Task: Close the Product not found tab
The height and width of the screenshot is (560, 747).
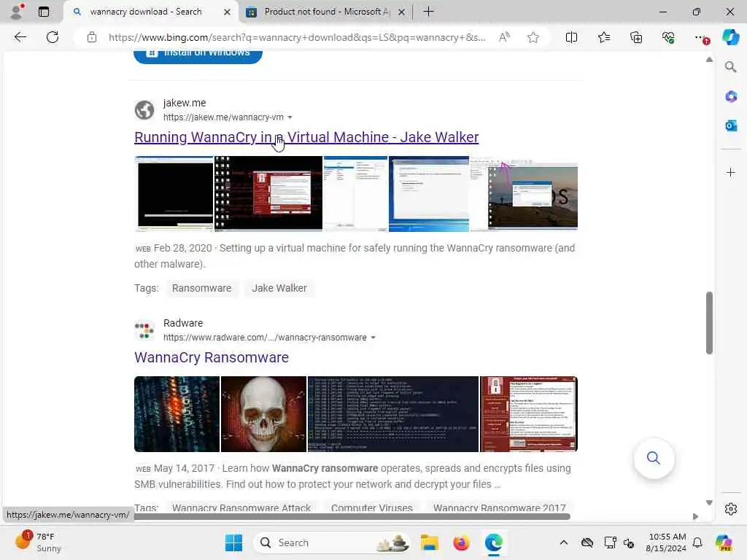Action: coord(402,12)
